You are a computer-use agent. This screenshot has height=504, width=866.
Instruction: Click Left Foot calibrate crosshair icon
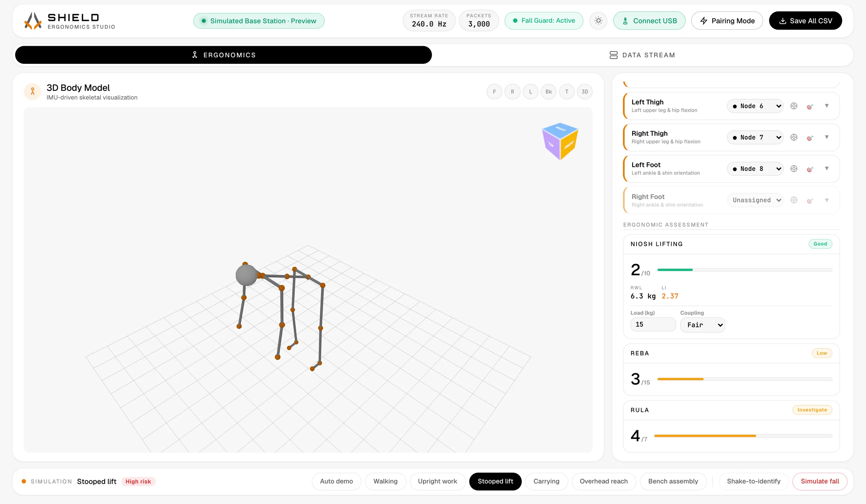coord(794,169)
